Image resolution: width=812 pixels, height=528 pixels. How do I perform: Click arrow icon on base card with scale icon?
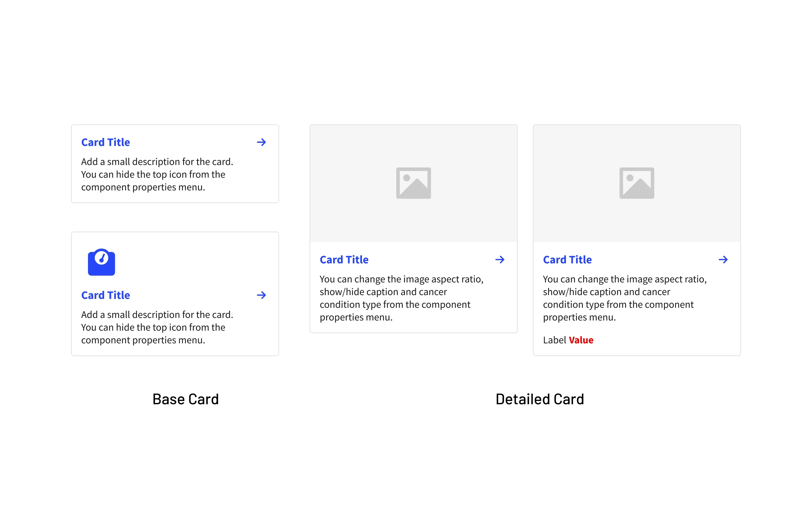click(x=261, y=295)
